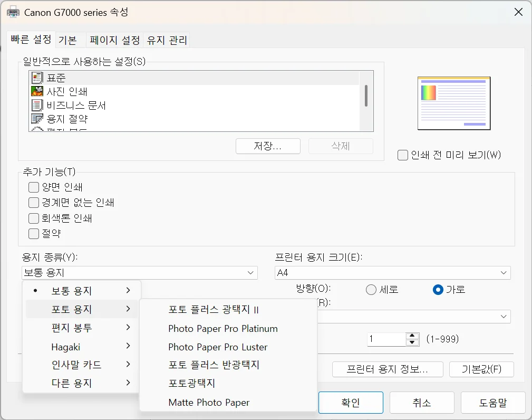The height and width of the screenshot is (420, 532).
Task: Click the 저장... button
Action: [x=268, y=146]
